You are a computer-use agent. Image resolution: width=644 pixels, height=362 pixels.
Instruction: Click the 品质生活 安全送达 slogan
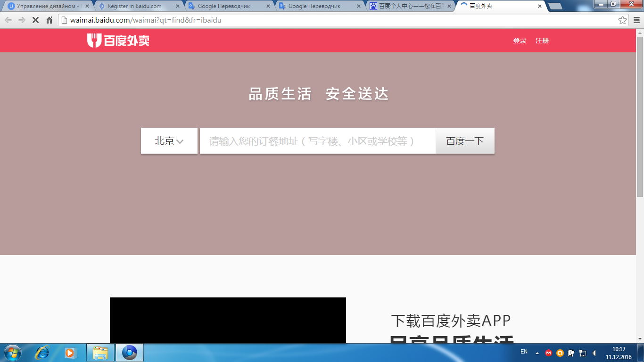319,94
